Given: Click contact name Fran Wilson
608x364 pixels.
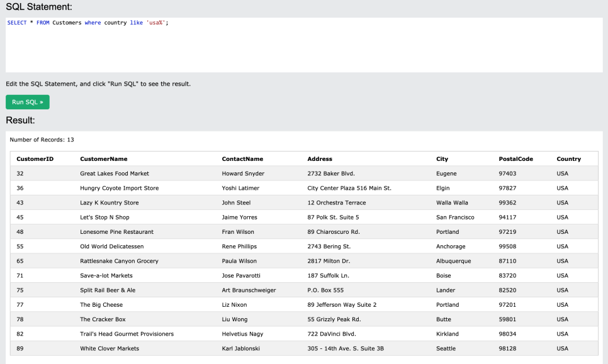Looking at the screenshot, I should click(238, 232).
